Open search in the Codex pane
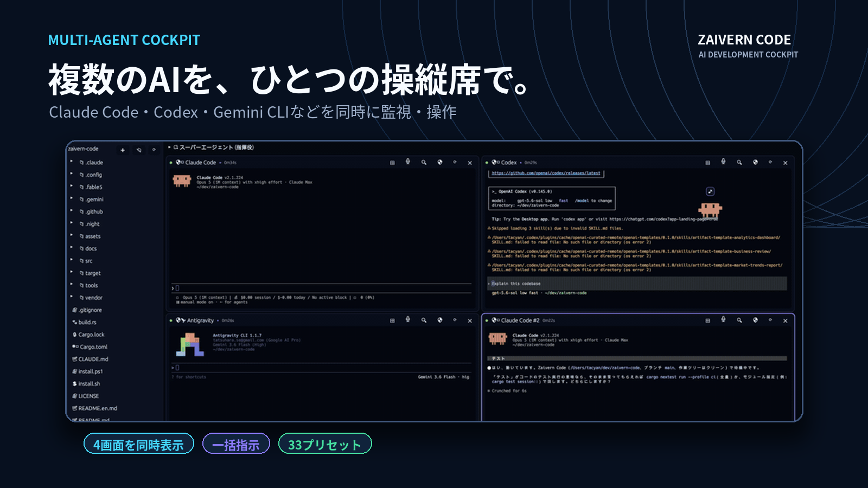 point(739,163)
